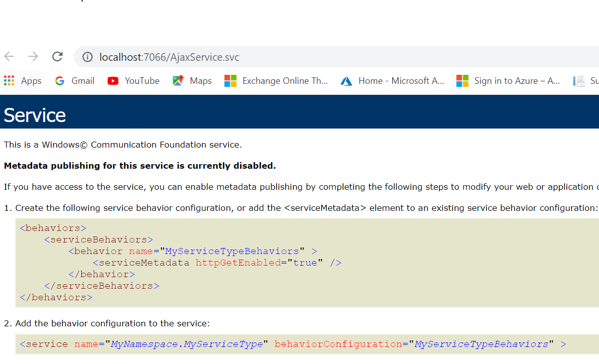Image resolution: width=599 pixels, height=364 pixels.
Task: Click the browser back arrow
Action: 9,57
